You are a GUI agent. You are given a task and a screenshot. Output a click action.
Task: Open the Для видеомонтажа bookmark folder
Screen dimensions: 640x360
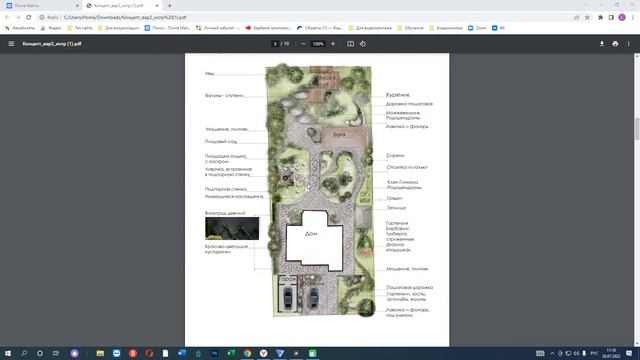370,28
